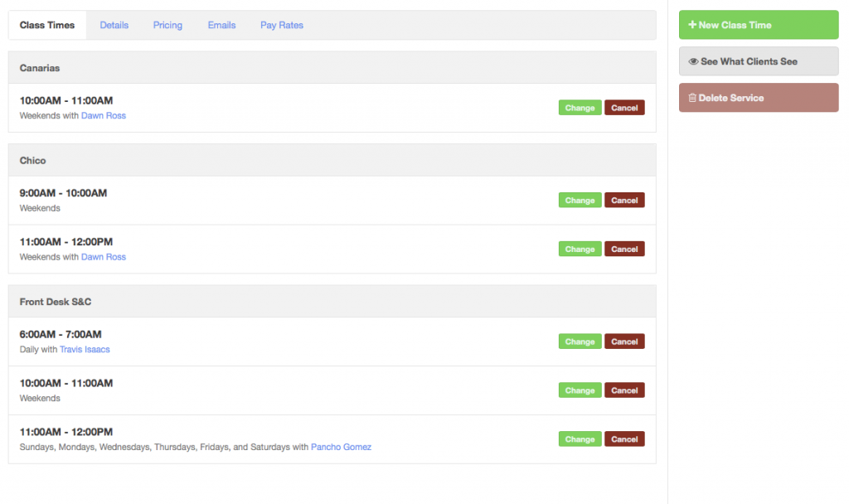
Task: Click the Front Desk S&C section header
Action: (x=56, y=302)
